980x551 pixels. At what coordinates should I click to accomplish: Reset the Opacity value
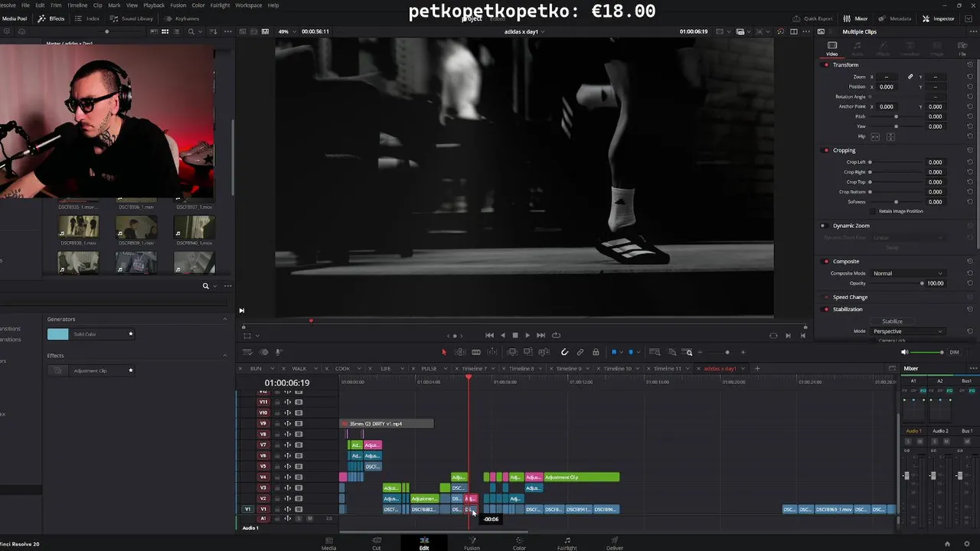point(970,283)
